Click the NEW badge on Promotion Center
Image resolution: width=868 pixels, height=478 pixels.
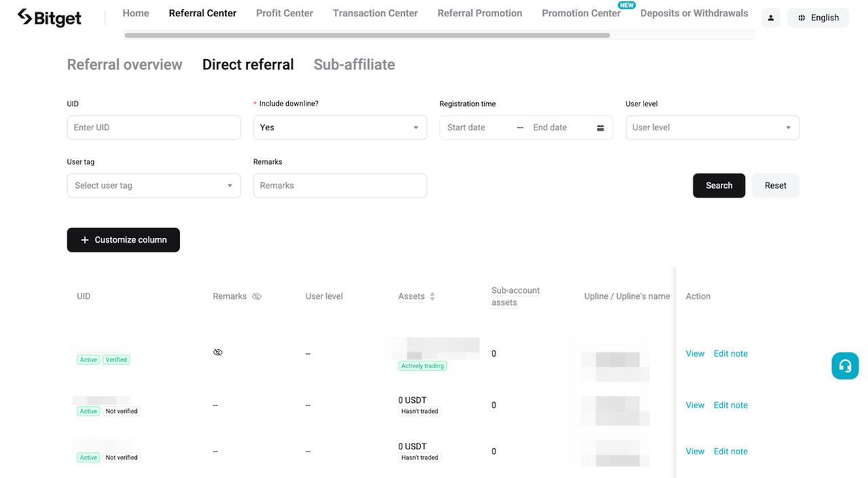click(627, 5)
